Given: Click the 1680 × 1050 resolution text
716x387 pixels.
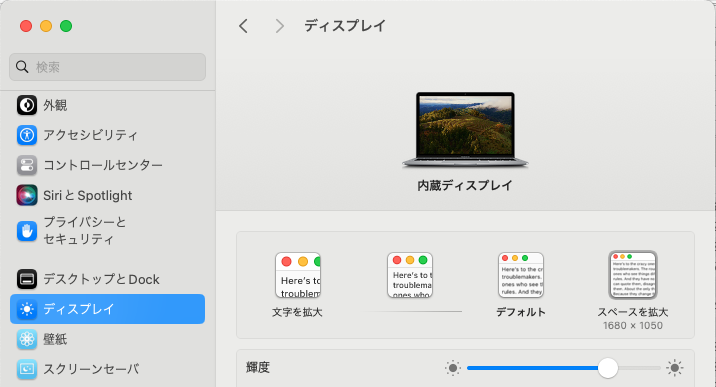Looking at the screenshot, I should (x=633, y=325).
